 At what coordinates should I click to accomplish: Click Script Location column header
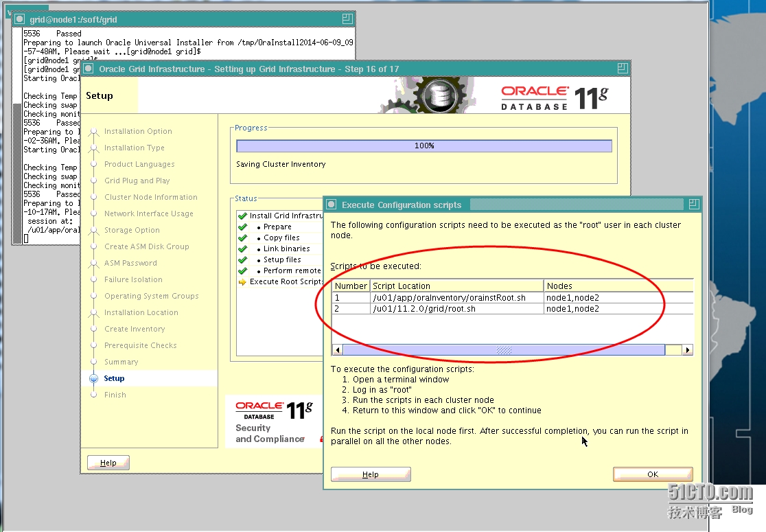456,286
